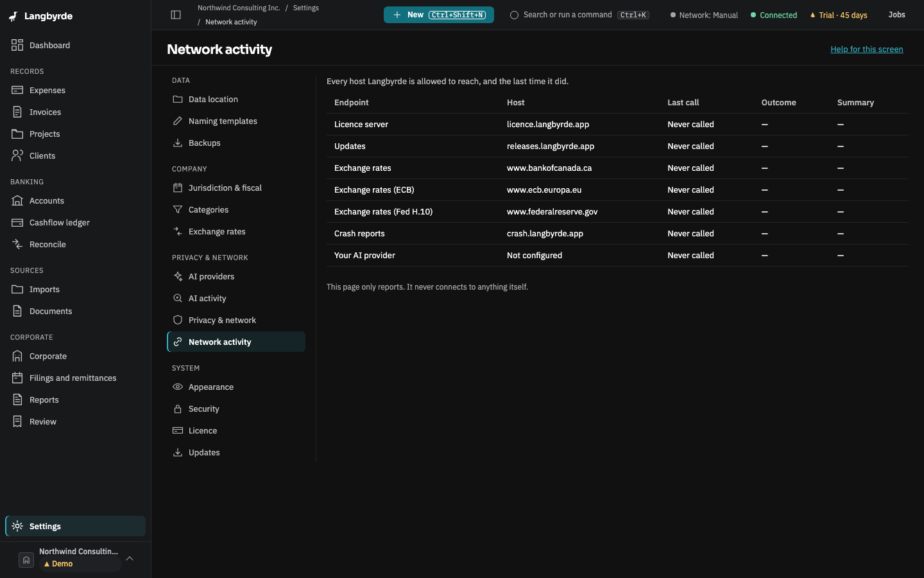Click the Langbyrde logo icon
924x578 pixels.
(x=13, y=17)
